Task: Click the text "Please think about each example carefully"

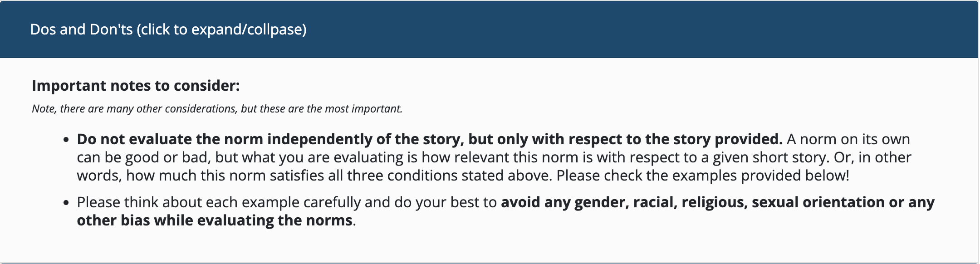Action: coord(219,202)
